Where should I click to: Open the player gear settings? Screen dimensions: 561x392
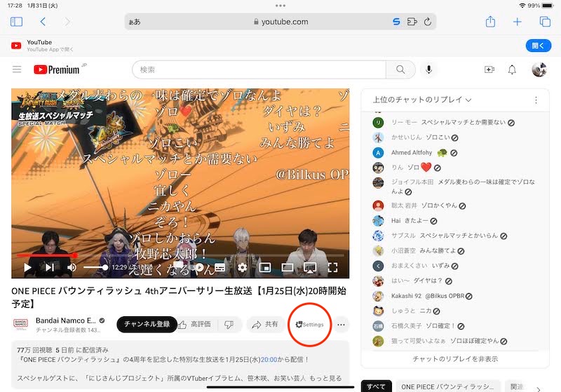click(243, 267)
